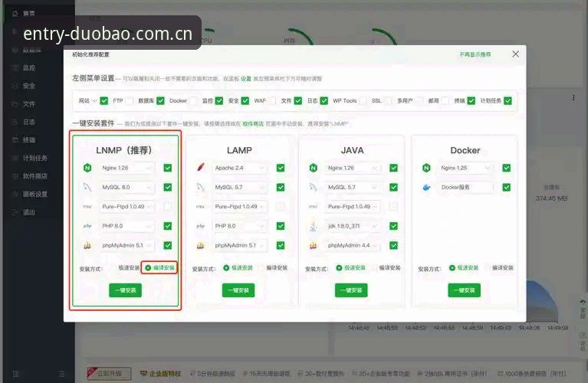
Task: Open the 安全 shield icon in the sidebar
Action: (x=15, y=86)
